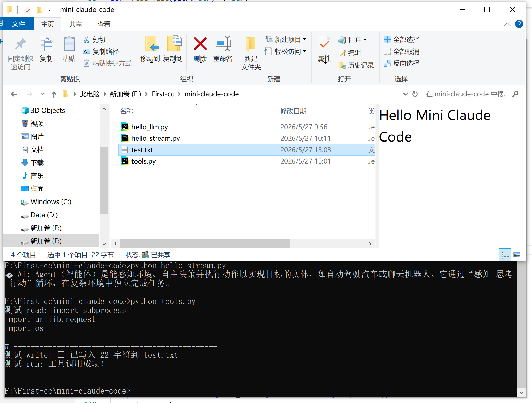Click Select none (全部取消)
This screenshot has height=403, width=532.
click(402, 52)
